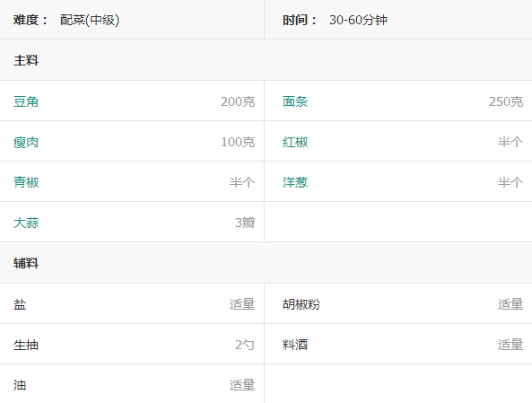The height and width of the screenshot is (403, 532).
Task: Click the 大蒜 ingredient link
Action: click(26, 223)
